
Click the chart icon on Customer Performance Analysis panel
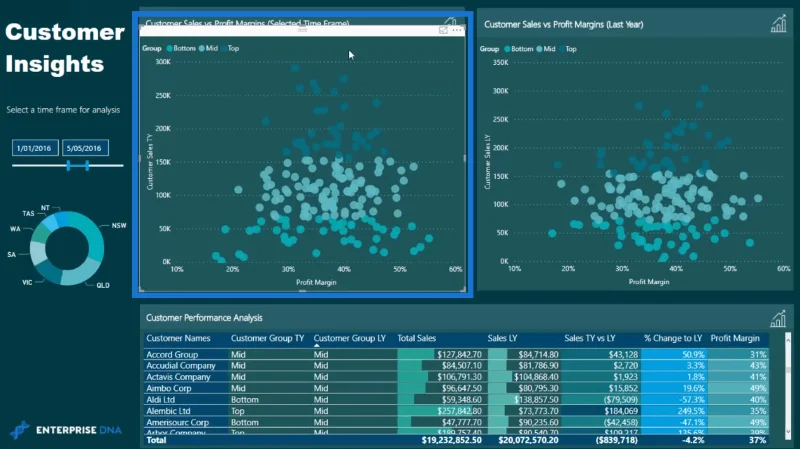click(x=778, y=319)
